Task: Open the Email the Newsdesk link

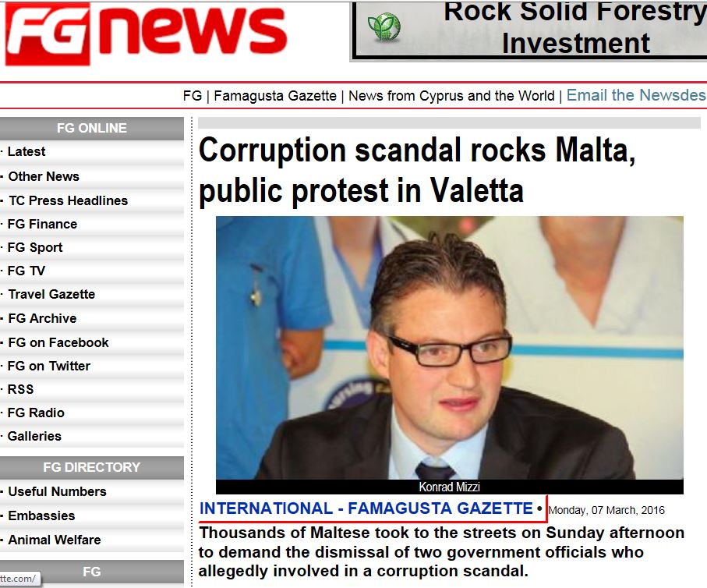Action: [636, 95]
